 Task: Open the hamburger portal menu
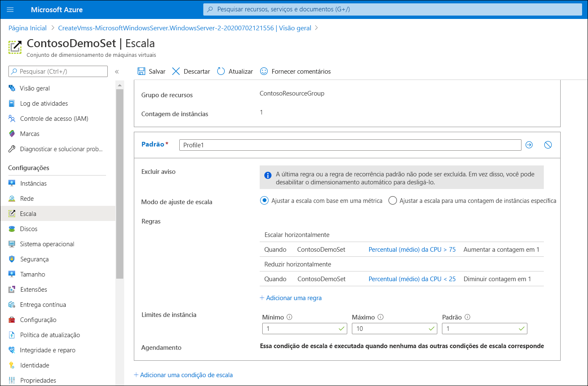11,9
